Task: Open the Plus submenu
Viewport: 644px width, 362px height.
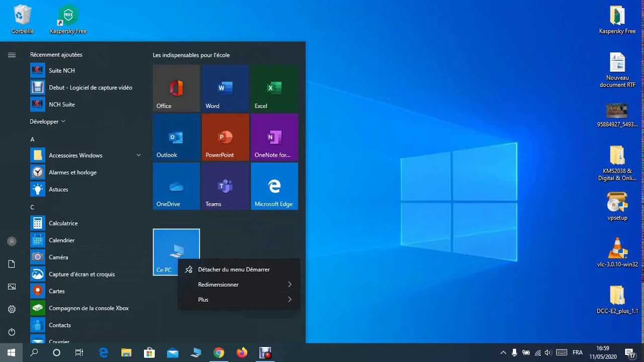Action: click(239, 300)
